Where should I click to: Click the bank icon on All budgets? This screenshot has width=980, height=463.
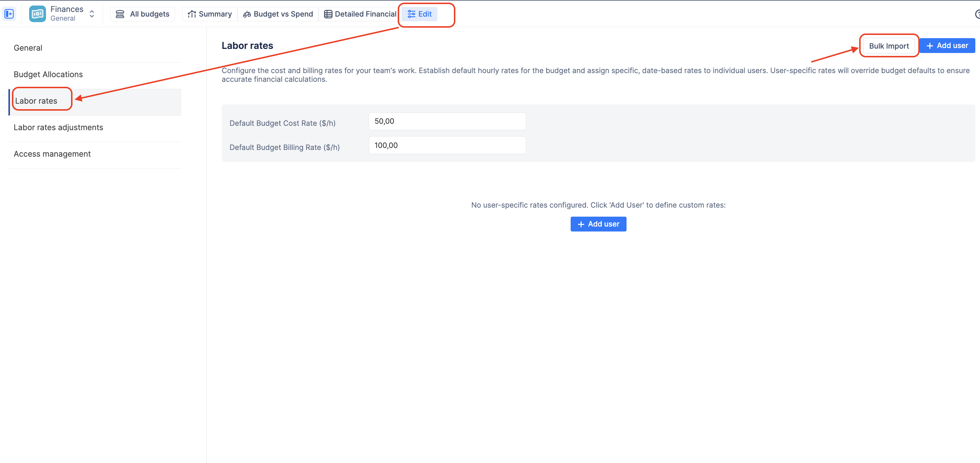(x=120, y=14)
